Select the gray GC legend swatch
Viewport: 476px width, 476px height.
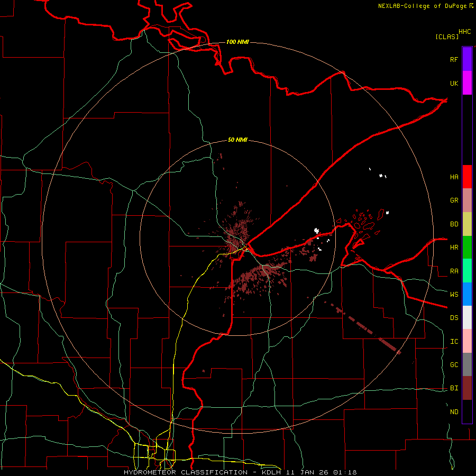point(467,364)
